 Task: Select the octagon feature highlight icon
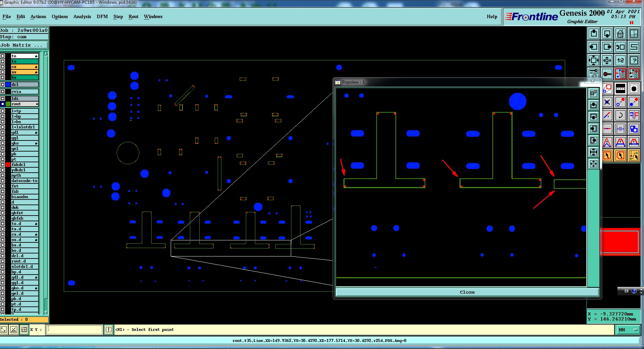click(634, 89)
